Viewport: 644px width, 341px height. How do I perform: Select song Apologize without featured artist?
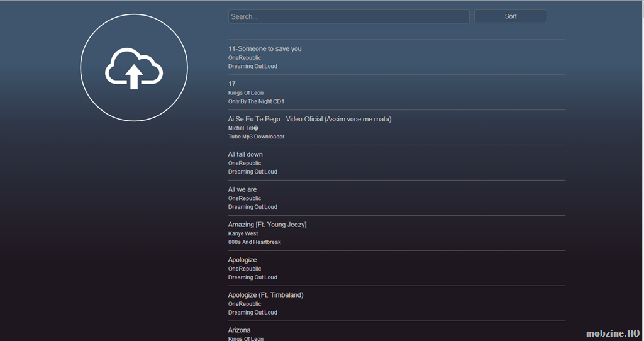[242, 260]
